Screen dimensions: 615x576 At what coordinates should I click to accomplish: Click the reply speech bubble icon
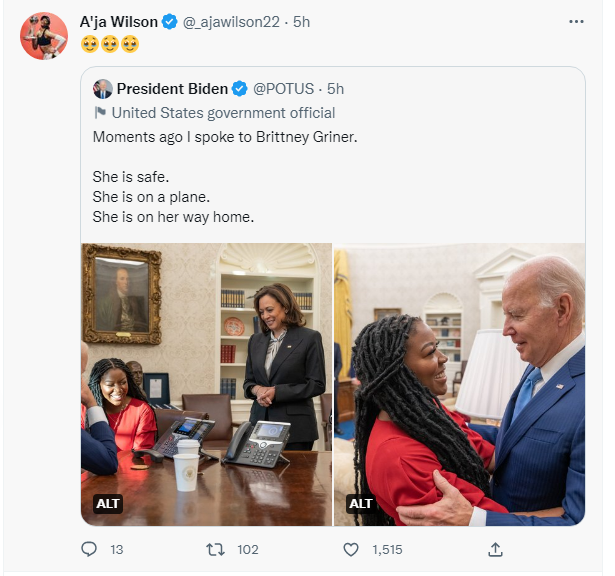tap(89, 549)
